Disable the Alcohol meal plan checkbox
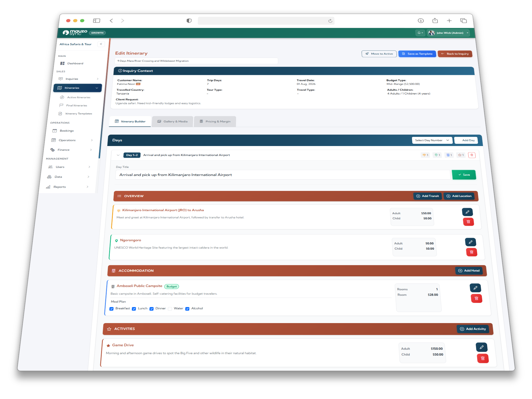Image resolution: width=532 pixels, height=399 pixels. pos(188,308)
